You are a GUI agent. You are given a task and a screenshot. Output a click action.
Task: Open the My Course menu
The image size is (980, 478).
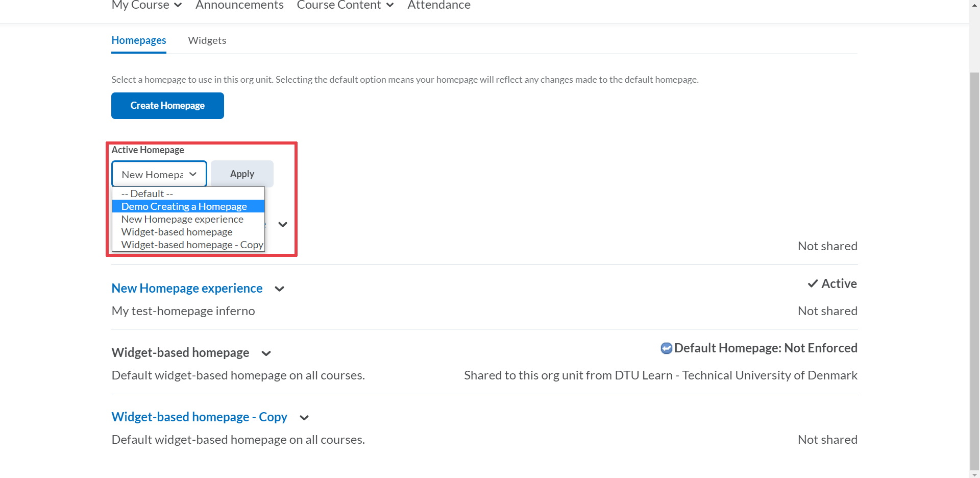[x=146, y=5]
